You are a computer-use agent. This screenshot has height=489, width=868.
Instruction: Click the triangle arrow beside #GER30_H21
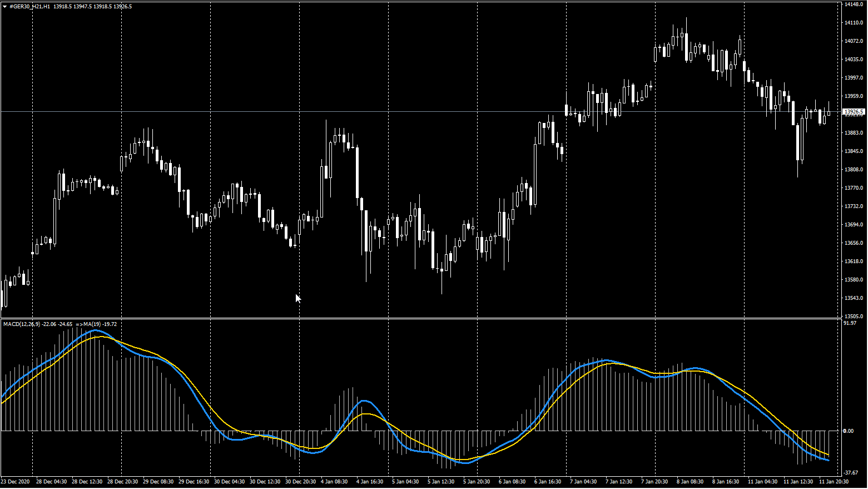pyautogui.click(x=5, y=7)
